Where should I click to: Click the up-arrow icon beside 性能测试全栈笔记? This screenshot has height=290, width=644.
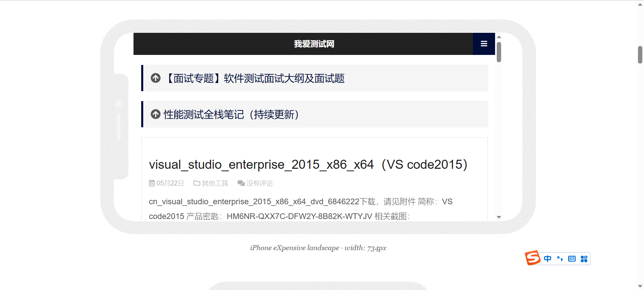[x=156, y=114]
